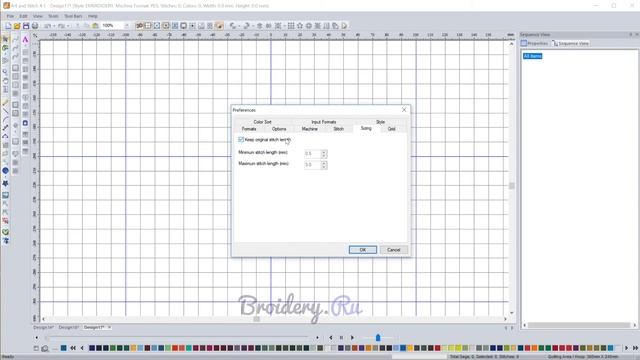640x360 pixels.
Task: Click Minimum stitch length input field
Action: coord(313,154)
